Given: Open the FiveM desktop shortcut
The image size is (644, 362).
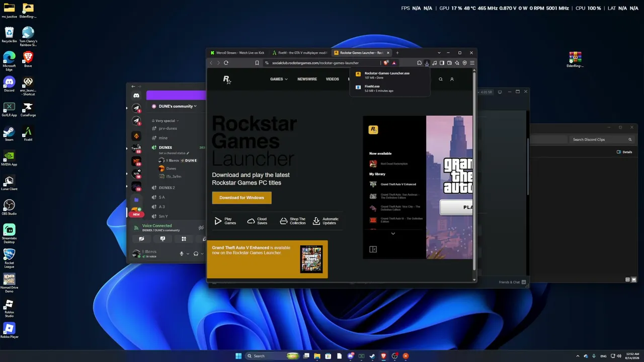Looking at the screenshot, I should coord(28,134).
